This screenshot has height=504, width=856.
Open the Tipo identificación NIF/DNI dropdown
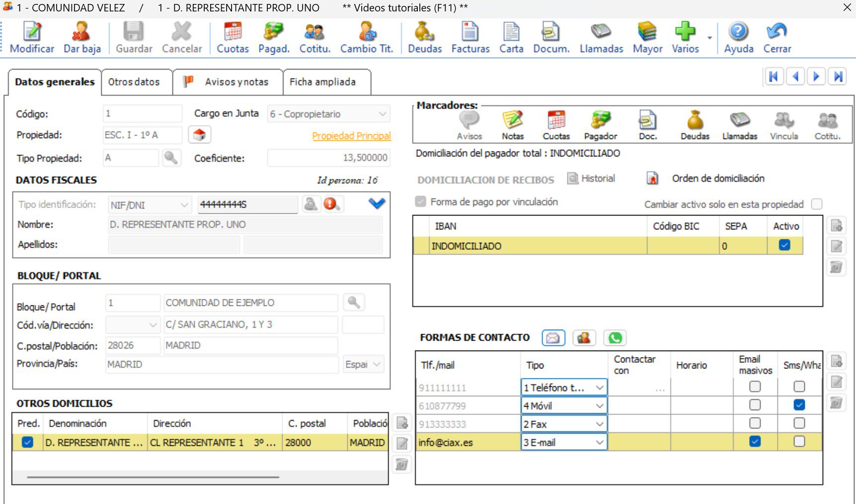click(x=184, y=205)
